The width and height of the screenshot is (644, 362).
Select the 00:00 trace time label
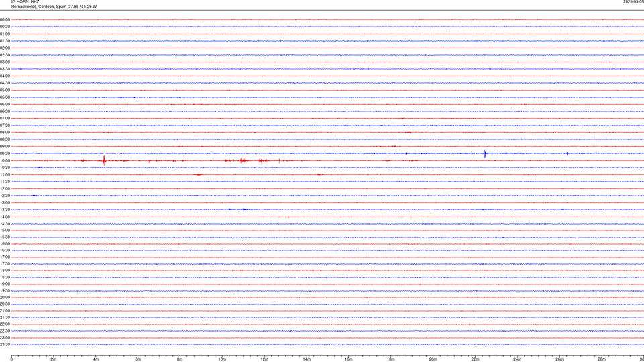(5, 19)
